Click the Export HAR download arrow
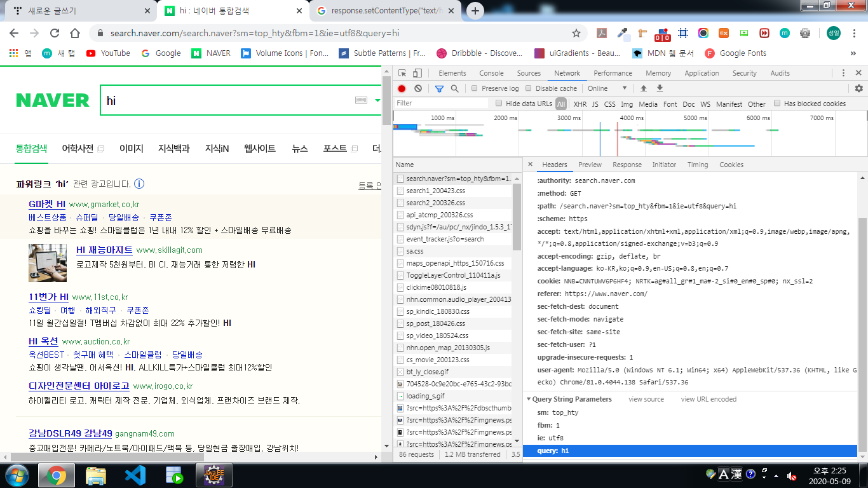Viewport: 868px width, 488px height. (x=660, y=88)
